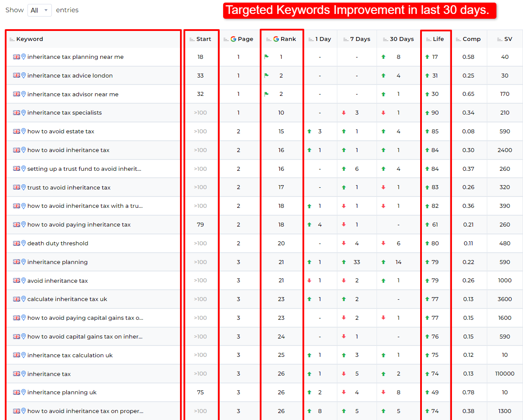This screenshot has height=420, width=523.
Task: Sort table by Keyword column header
Action: (x=29, y=39)
